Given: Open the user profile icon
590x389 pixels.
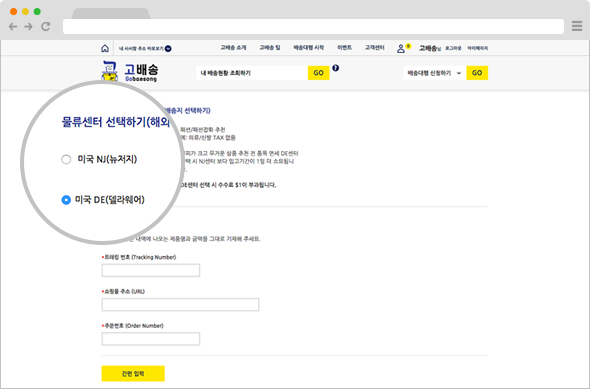Looking at the screenshot, I should tap(401, 48).
